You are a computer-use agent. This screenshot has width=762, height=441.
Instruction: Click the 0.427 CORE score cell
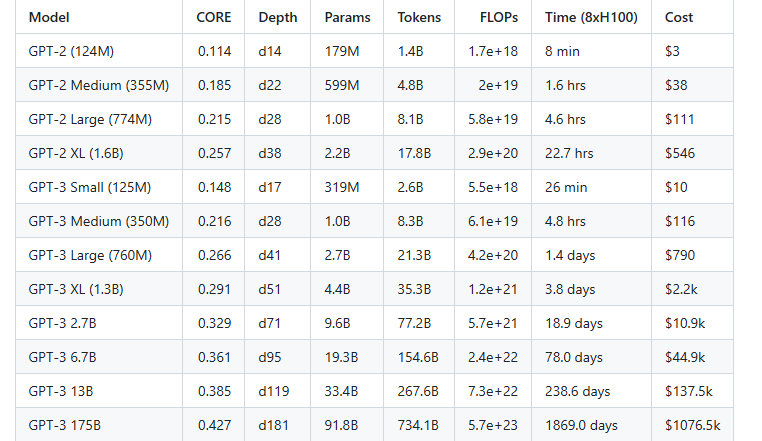214,425
